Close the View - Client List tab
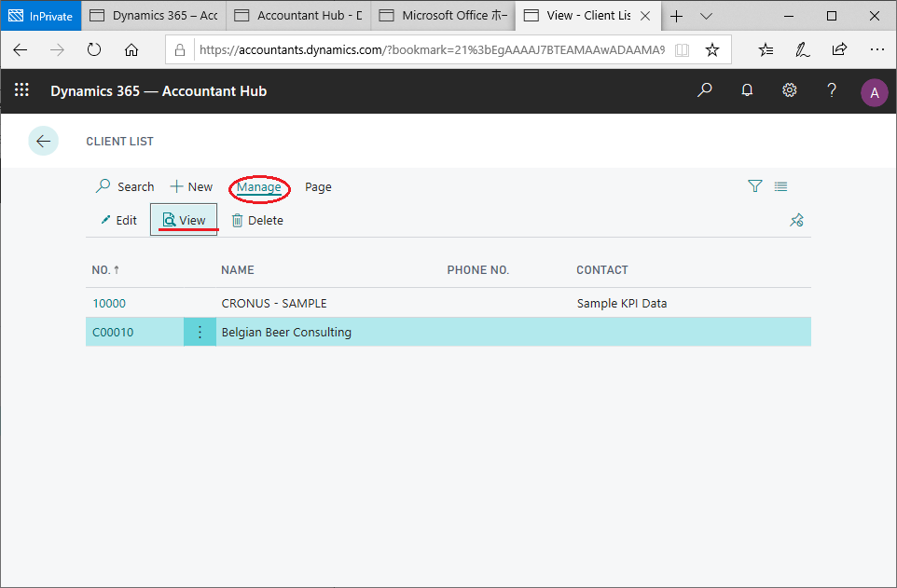897x588 pixels. (x=645, y=16)
